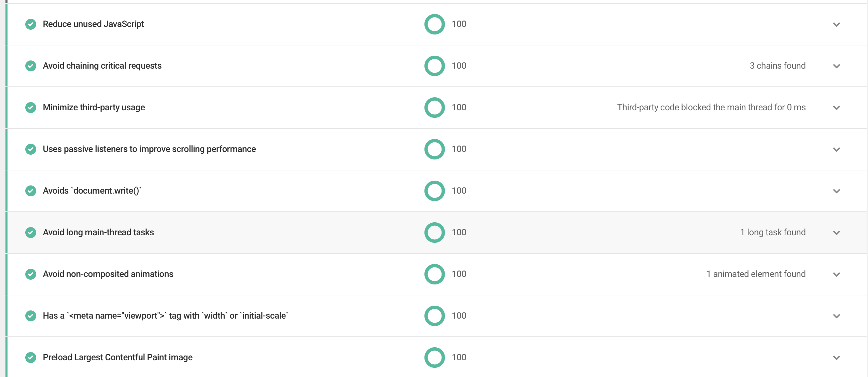Image resolution: width=868 pixels, height=377 pixels.
Task: Click '1 animated element found' text
Action: coord(756,274)
